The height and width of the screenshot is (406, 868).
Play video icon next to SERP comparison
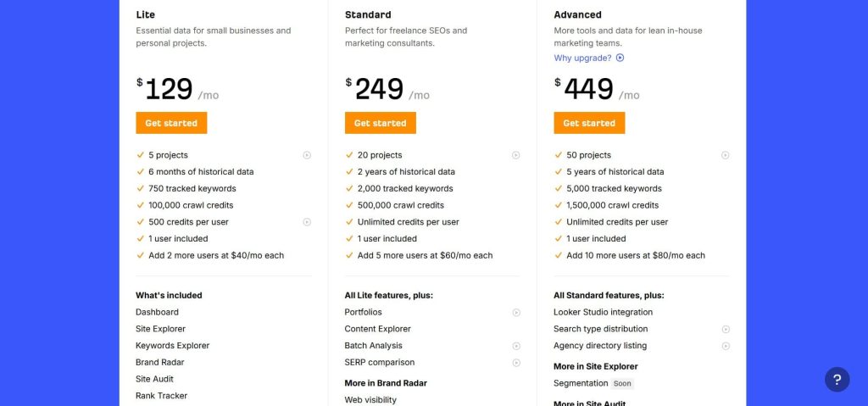[x=516, y=363]
